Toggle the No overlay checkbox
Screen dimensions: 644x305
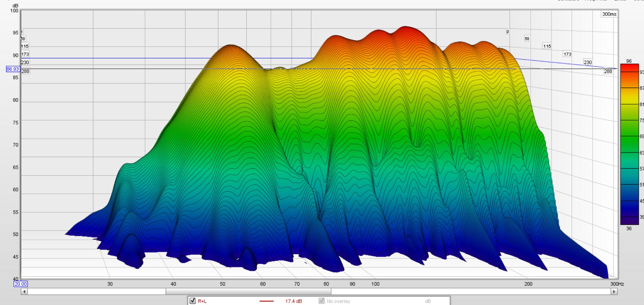(x=322, y=301)
